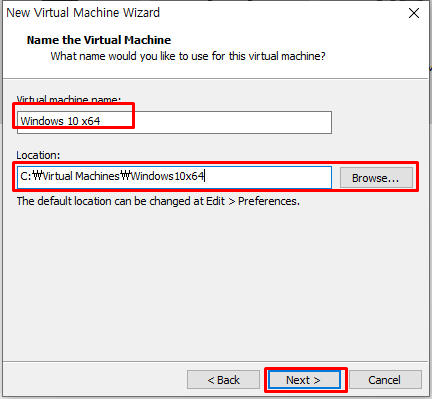
Task: Click the Virtual machine name input field
Action: 174,122
